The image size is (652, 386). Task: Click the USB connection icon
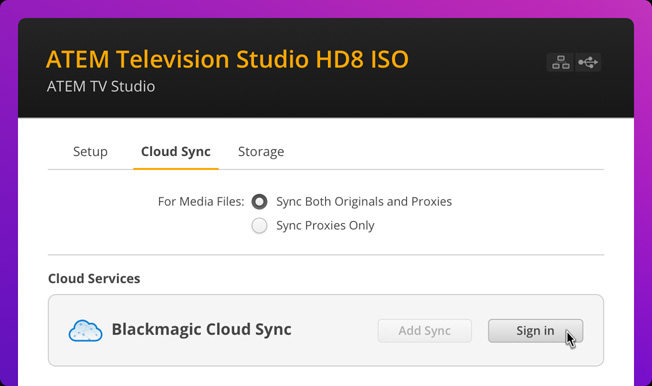(588, 62)
